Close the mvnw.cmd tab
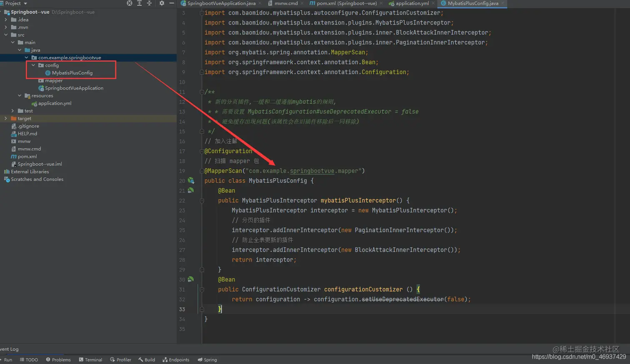630x364 pixels. pos(302,3)
